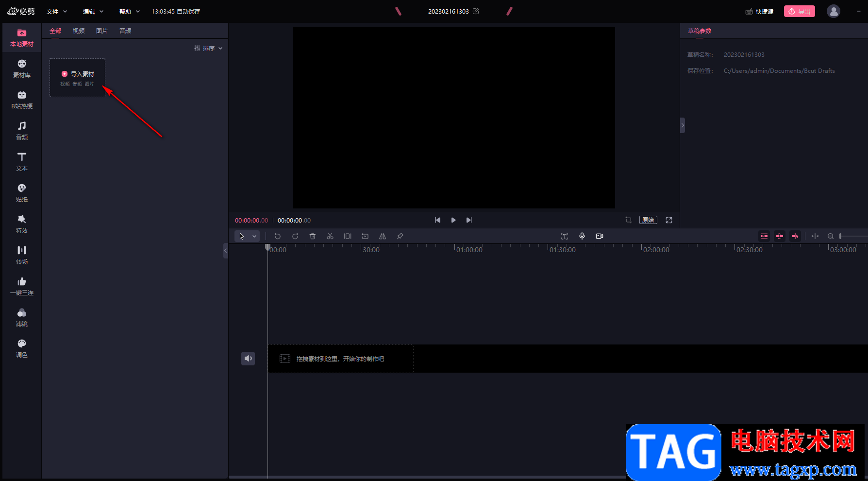
Task: Open the 文本 text panel
Action: pyautogui.click(x=22, y=162)
